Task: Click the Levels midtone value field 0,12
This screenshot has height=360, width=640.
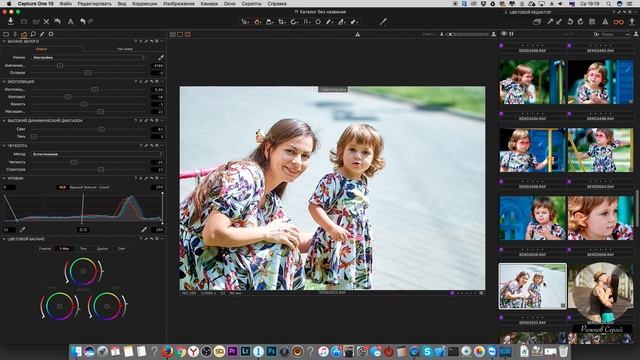Action: click(x=83, y=230)
